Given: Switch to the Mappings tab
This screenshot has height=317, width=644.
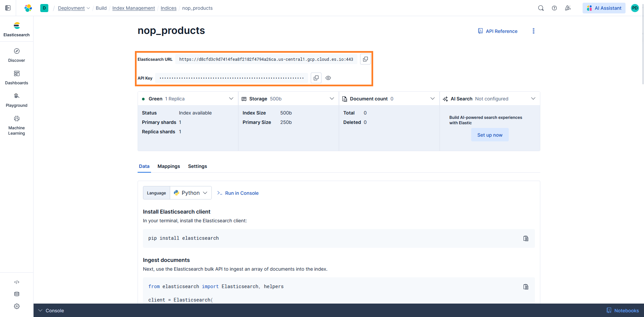Looking at the screenshot, I should pyautogui.click(x=168, y=166).
